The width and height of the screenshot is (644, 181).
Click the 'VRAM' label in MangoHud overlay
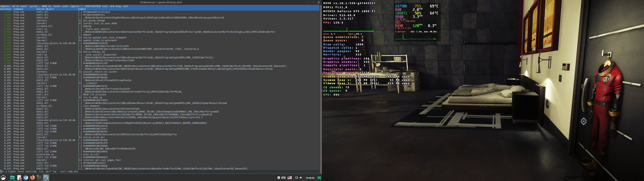399,17
